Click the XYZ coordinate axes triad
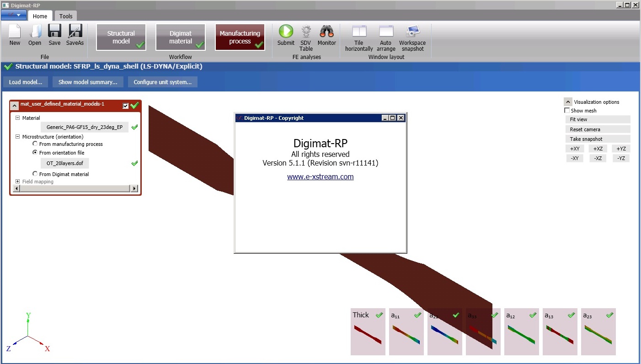 click(x=28, y=332)
